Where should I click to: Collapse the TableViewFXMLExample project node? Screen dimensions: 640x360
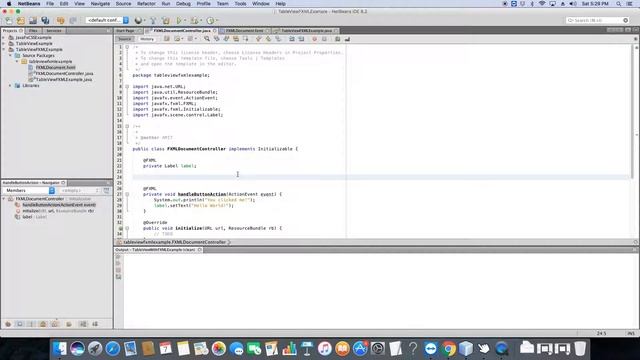coord(4,49)
